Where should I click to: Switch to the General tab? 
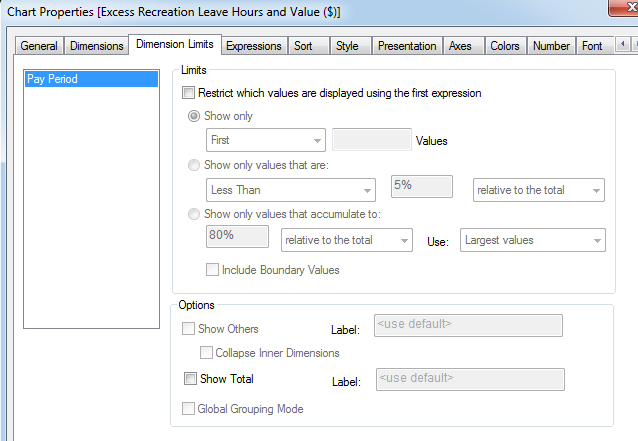(x=39, y=46)
